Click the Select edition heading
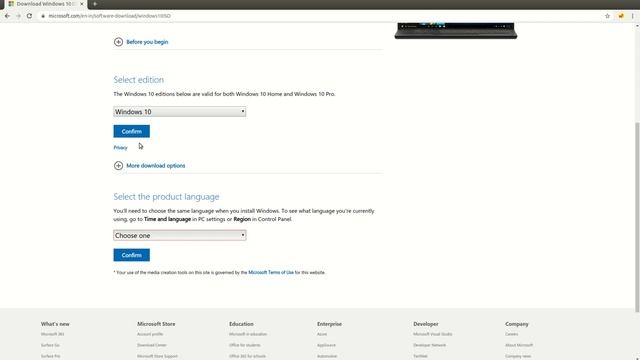Screen dimensions: 640x360 (138, 80)
